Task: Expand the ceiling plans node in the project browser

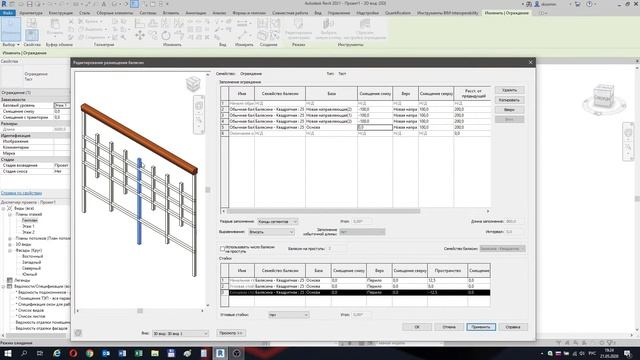Action: [x=10, y=238]
